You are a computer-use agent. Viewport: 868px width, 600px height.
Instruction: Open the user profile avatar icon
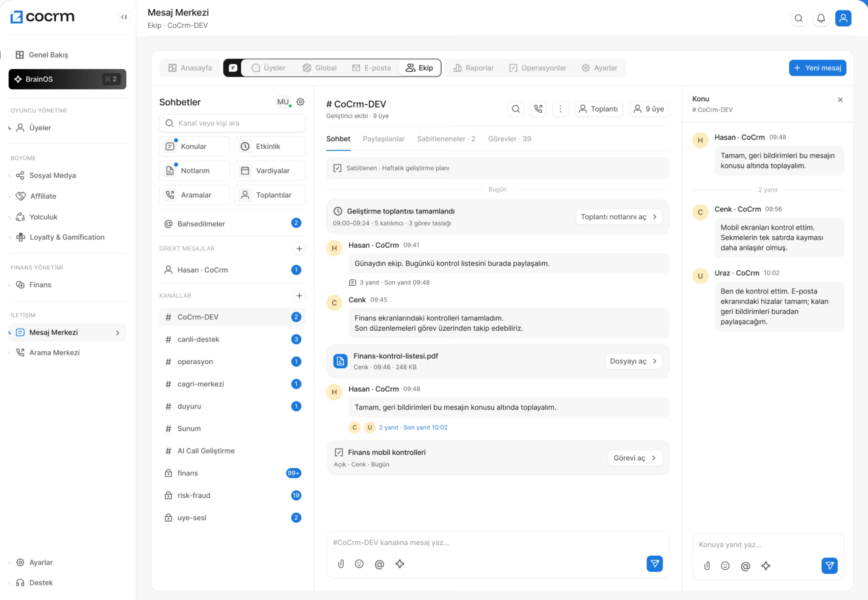pyautogui.click(x=843, y=18)
